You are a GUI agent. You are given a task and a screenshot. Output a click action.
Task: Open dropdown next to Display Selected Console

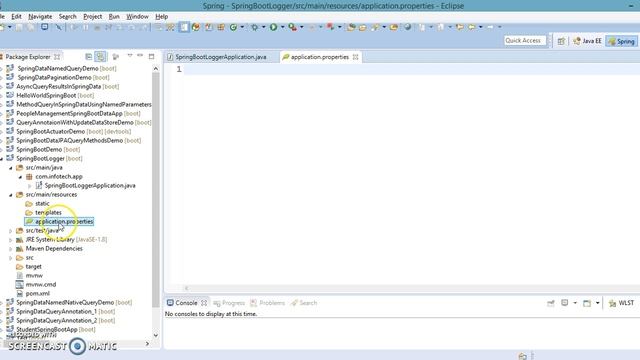575,303
